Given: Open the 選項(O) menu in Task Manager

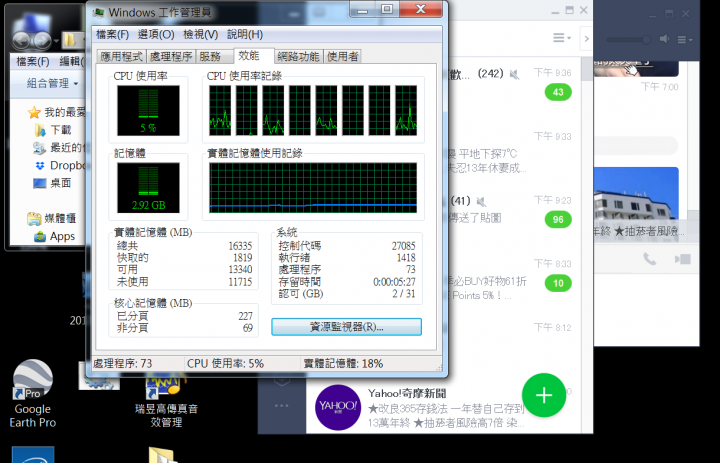Looking at the screenshot, I should point(156,34).
